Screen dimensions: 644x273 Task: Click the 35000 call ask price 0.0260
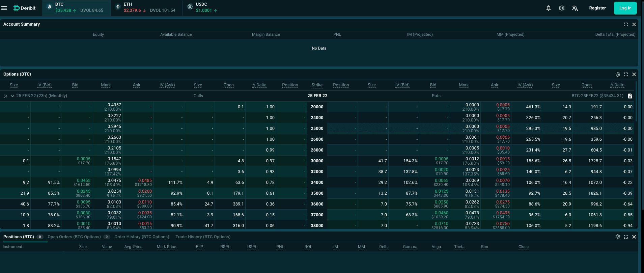coord(145,191)
